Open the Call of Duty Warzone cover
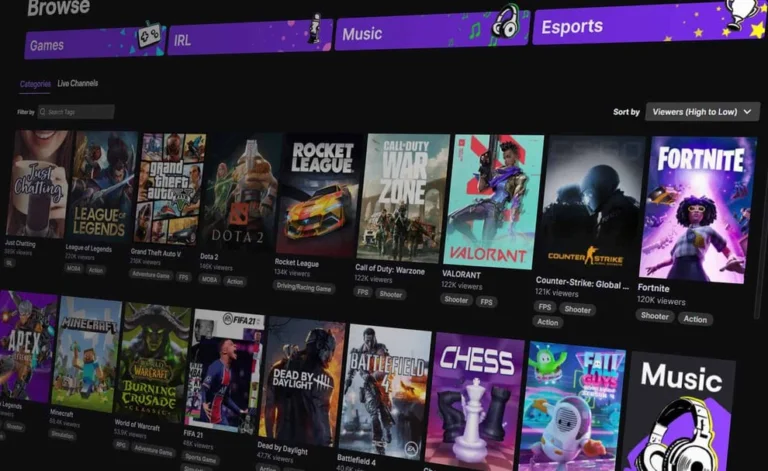 (x=403, y=198)
